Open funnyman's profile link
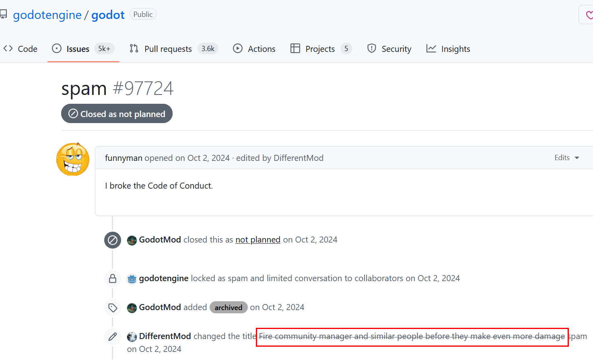This screenshot has width=593, height=364. point(124,158)
